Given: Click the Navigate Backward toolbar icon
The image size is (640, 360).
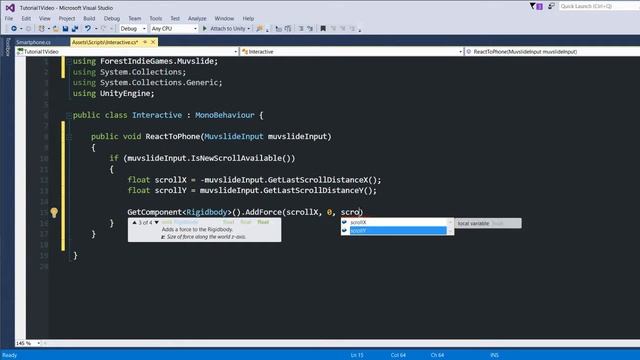Looking at the screenshot, I should (x=13, y=29).
